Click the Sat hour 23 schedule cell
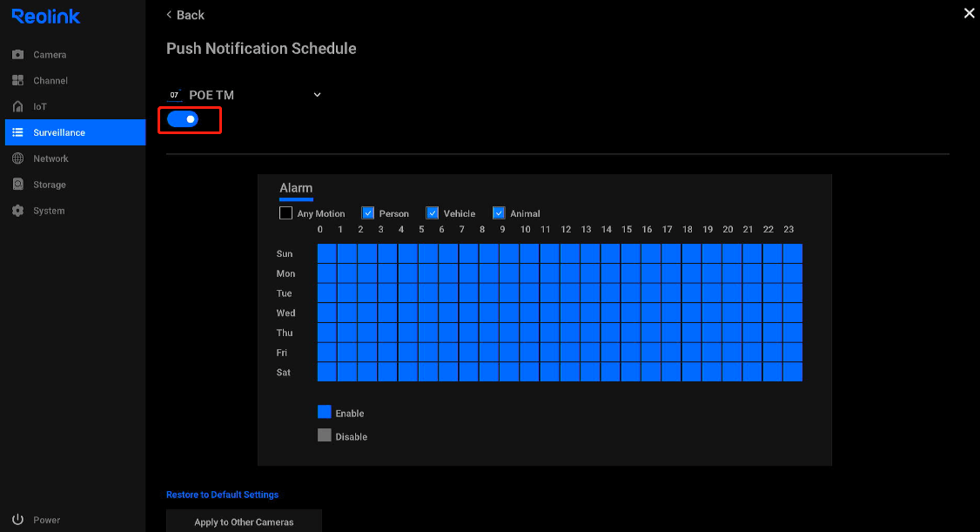 [x=793, y=372]
